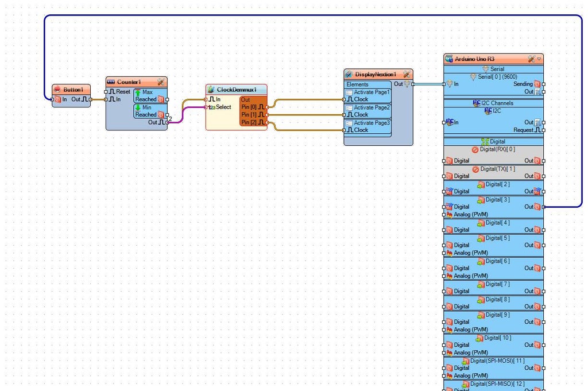Click the ClockDemmux1 In clock pin
The height and width of the screenshot is (391, 588).
[206, 99]
